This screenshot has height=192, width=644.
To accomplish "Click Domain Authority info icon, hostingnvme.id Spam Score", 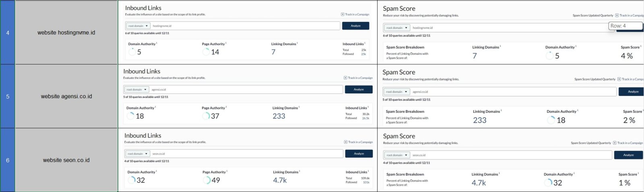I will click(x=576, y=46).
